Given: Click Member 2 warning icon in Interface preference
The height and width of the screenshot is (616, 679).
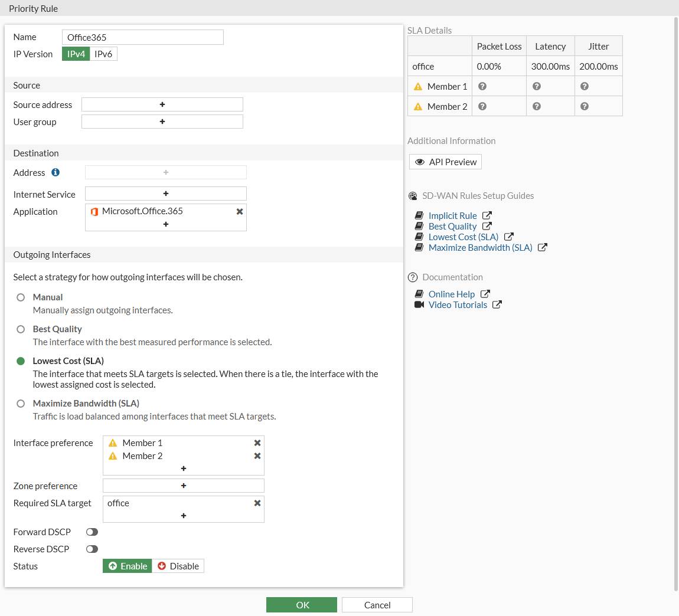Looking at the screenshot, I should (113, 456).
